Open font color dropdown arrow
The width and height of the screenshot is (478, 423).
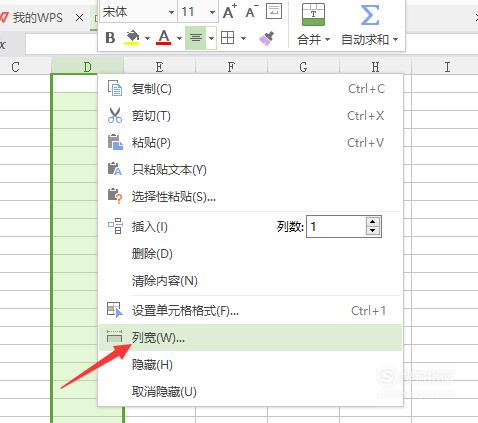[x=179, y=39]
